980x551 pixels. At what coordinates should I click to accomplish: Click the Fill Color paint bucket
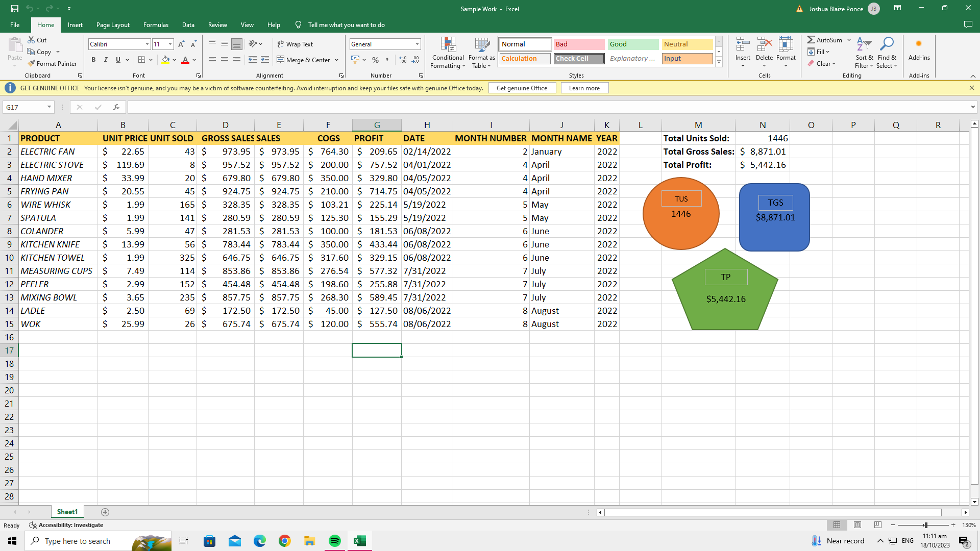coord(165,60)
